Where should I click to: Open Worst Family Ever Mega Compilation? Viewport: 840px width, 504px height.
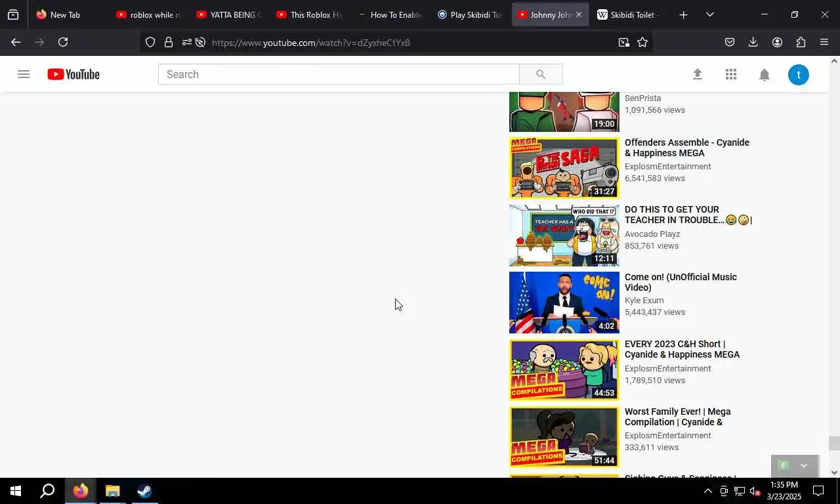pyautogui.click(x=678, y=417)
